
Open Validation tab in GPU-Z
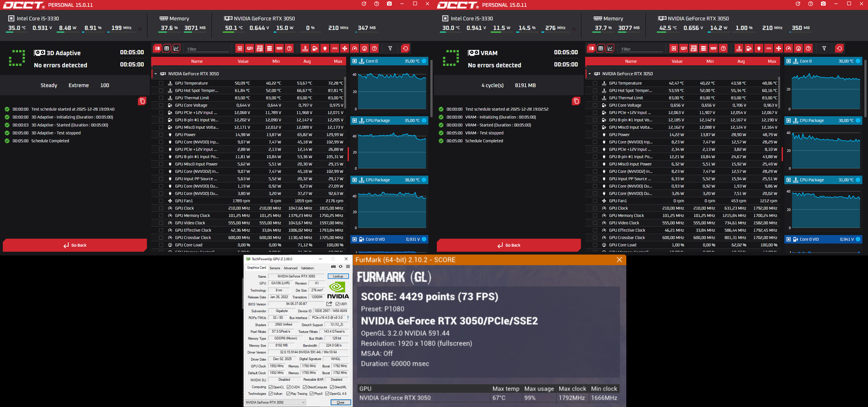pyautogui.click(x=307, y=268)
